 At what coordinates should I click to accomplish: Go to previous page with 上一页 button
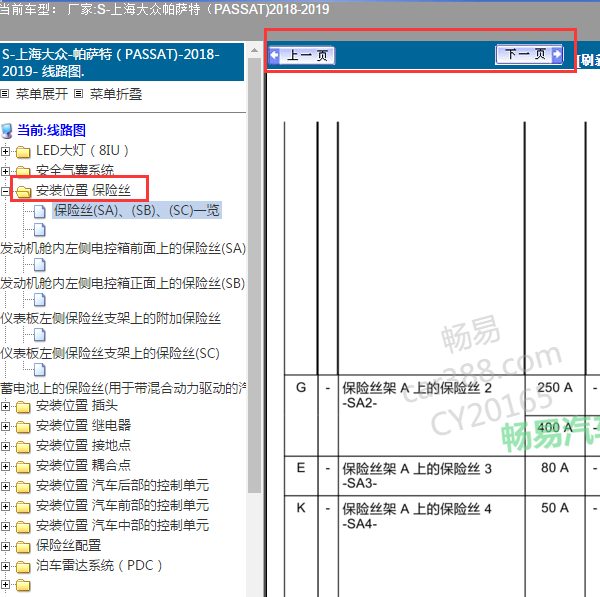pyautogui.click(x=302, y=55)
